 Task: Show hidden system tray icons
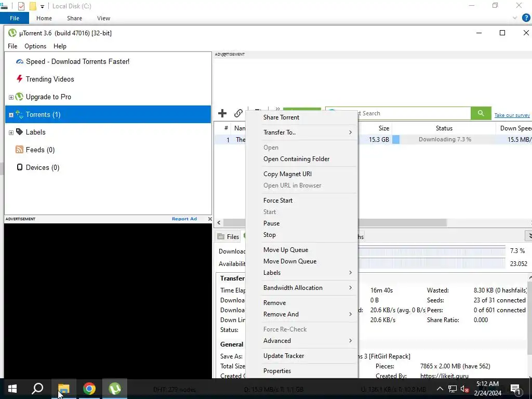[440, 389]
